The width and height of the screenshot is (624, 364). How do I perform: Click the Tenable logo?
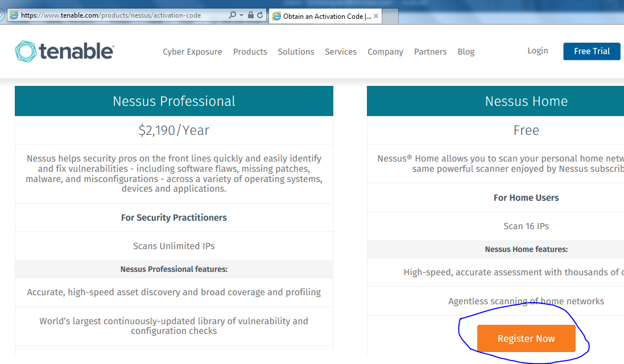[x=64, y=51]
